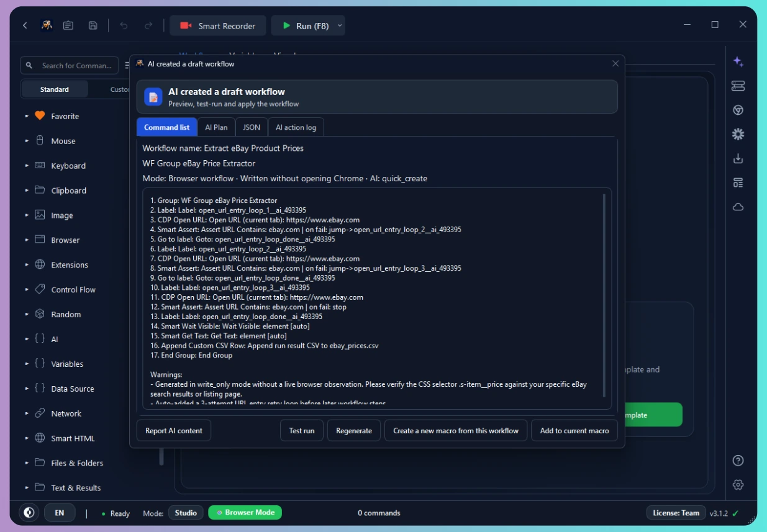Image resolution: width=767 pixels, height=532 pixels.
Task: Click the globe language icon in status bar
Action: pos(28,513)
